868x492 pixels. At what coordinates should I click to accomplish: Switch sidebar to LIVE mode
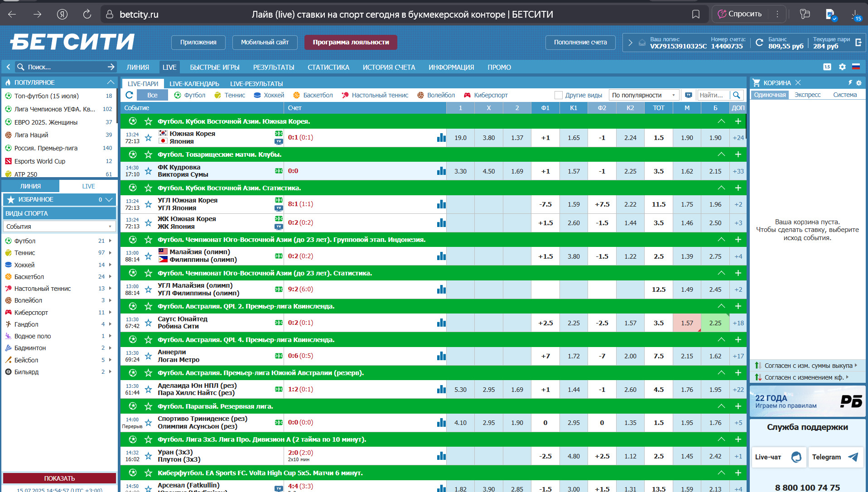tap(88, 186)
